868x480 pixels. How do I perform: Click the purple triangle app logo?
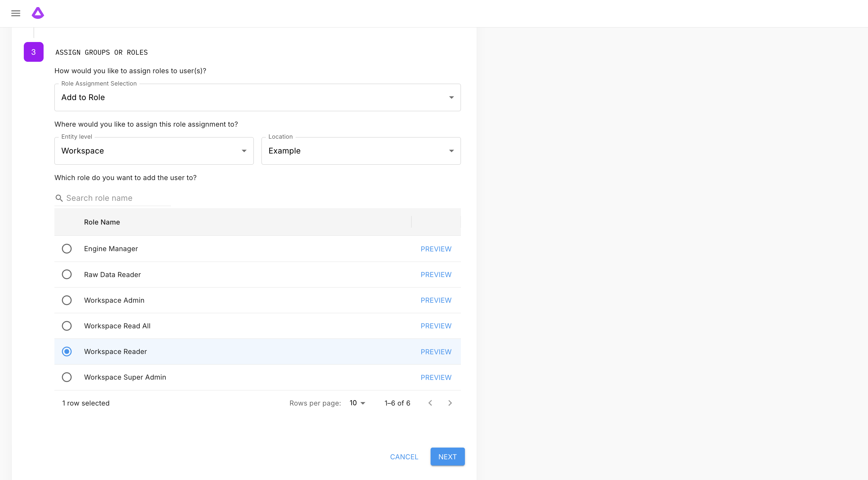coord(38,13)
